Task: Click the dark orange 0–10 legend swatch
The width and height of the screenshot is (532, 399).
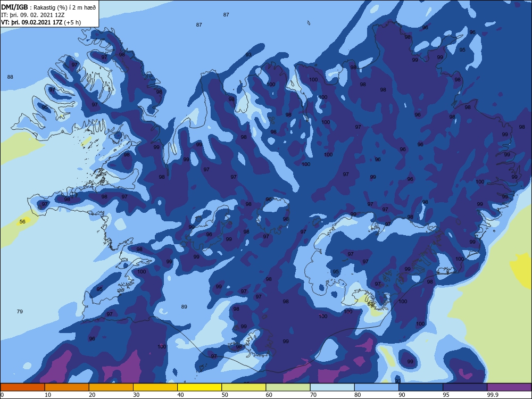Action: tap(22, 387)
